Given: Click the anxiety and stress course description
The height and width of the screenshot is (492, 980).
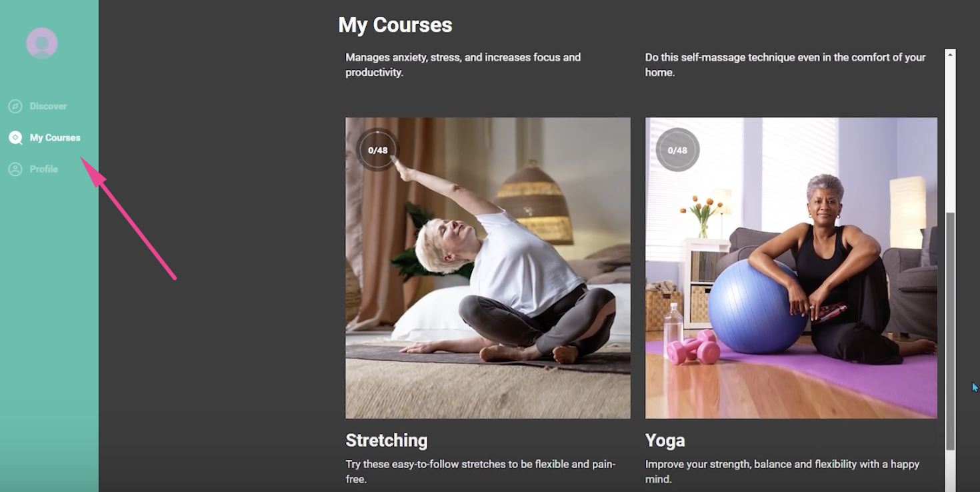Looking at the screenshot, I should (x=463, y=65).
